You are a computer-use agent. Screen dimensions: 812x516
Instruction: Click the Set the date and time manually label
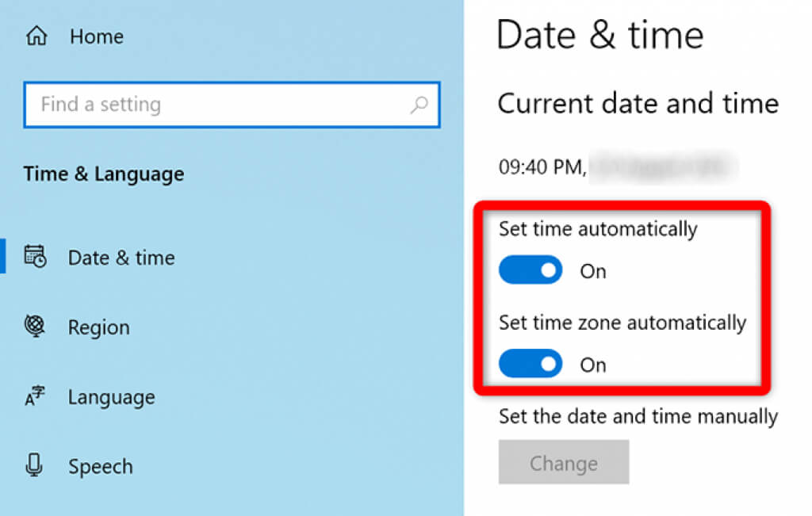pos(638,416)
